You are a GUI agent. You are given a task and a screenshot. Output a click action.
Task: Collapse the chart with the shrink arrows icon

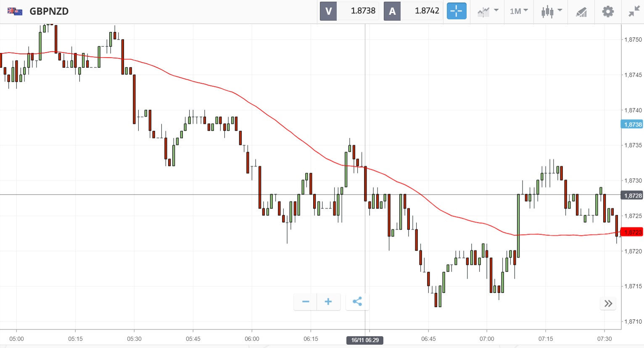coord(634,11)
